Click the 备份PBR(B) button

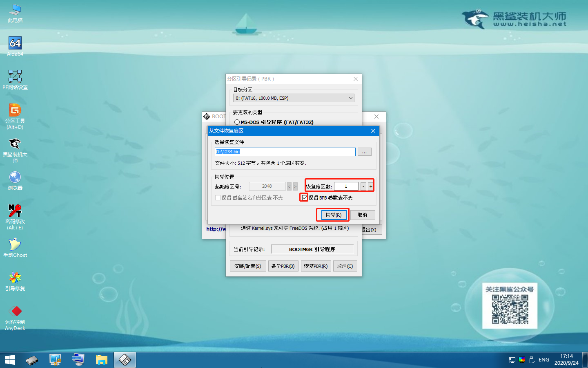283,266
